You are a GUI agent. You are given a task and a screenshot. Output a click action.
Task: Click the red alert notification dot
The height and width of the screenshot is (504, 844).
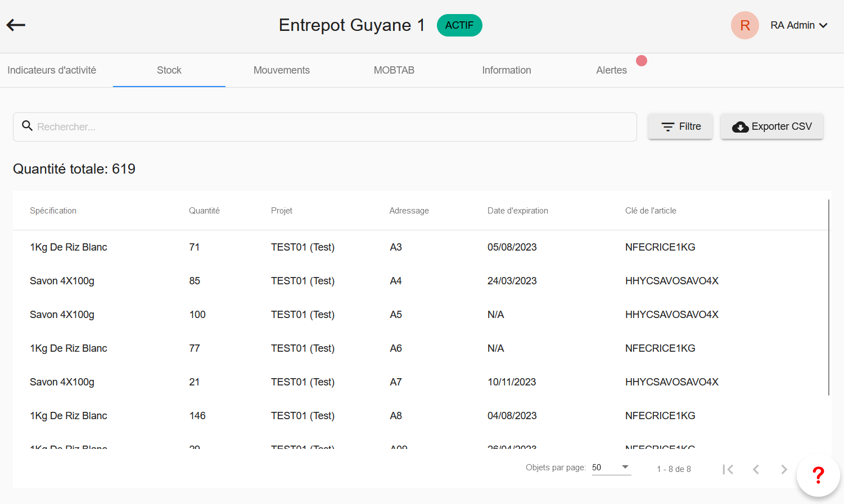tap(641, 61)
